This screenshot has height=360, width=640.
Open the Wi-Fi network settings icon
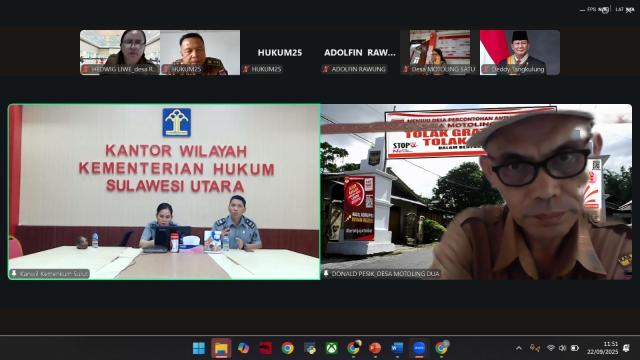[551, 348]
